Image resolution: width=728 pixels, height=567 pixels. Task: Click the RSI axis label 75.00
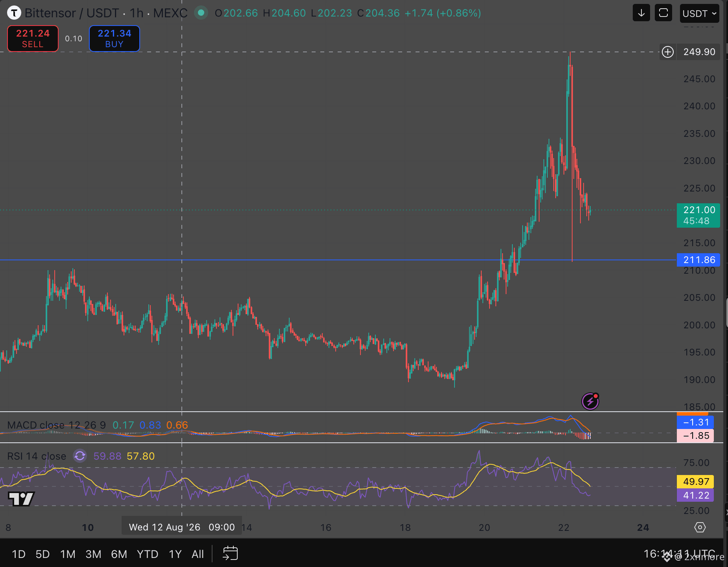696,463
